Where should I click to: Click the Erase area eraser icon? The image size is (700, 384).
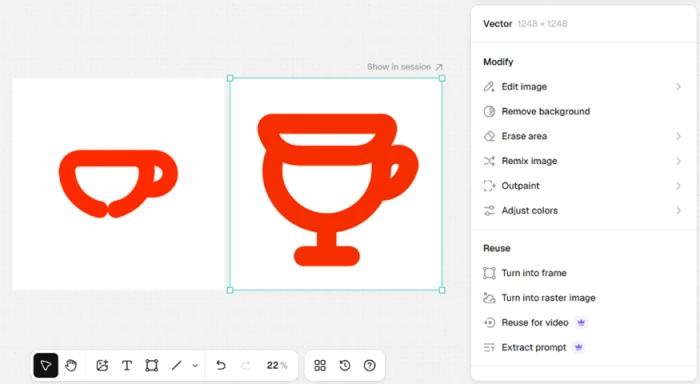(489, 136)
